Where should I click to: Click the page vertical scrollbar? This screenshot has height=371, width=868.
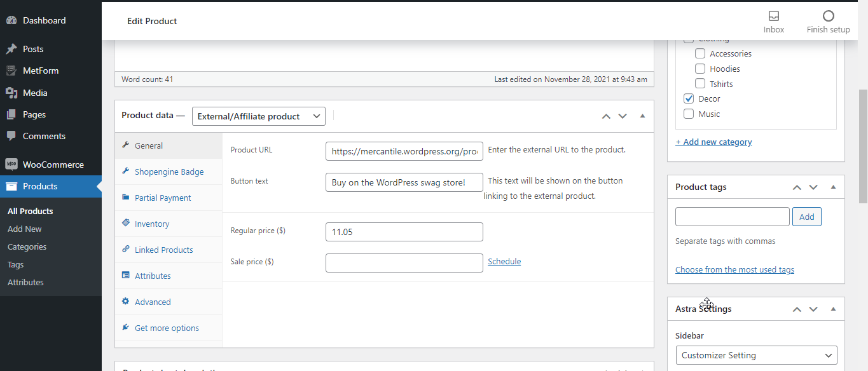pyautogui.click(x=863, y=146)
